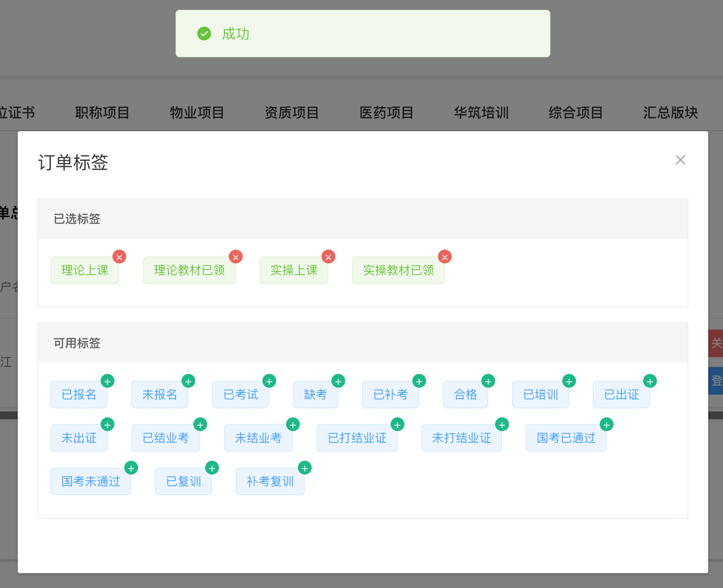Choose the 国考未通过 tag label
The image size is (723, 588).
coord(90,481)
